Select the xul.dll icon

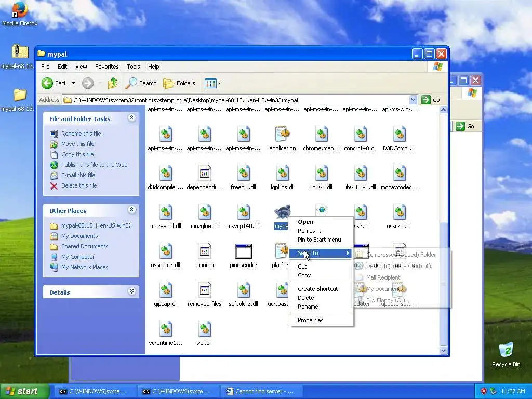[x=205, y=329]
